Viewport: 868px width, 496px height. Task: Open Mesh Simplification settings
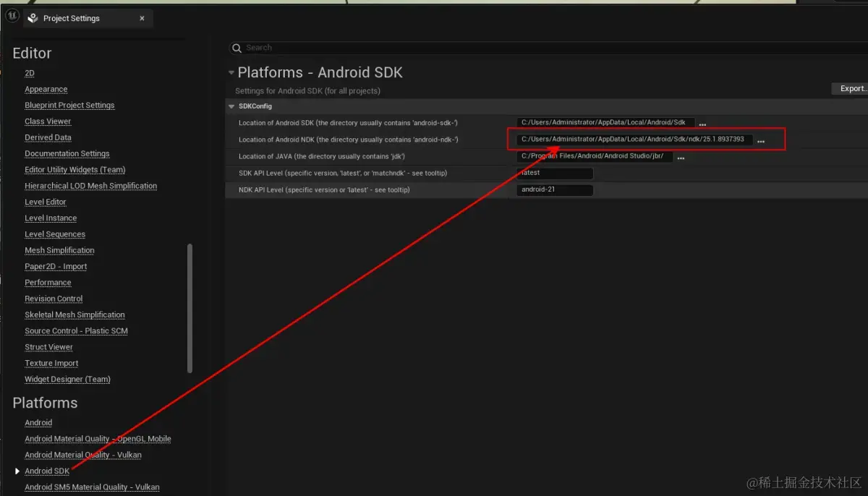click(59, 250)
